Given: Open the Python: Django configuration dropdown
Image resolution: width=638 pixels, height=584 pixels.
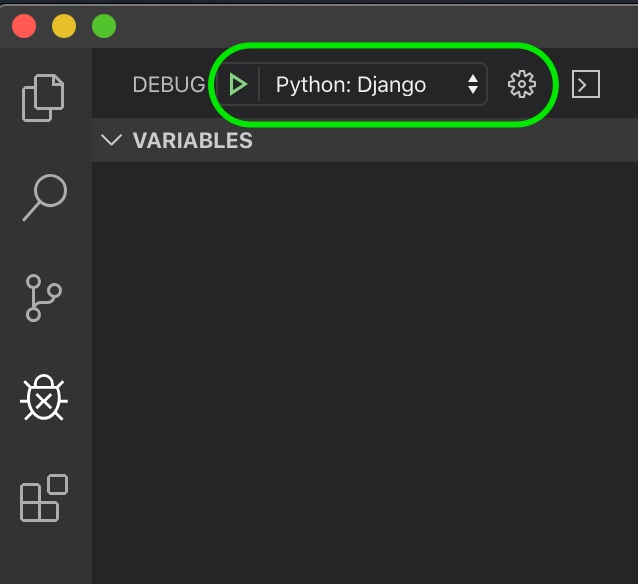Looking at the screenshot, I should click(x=373, y=85).
